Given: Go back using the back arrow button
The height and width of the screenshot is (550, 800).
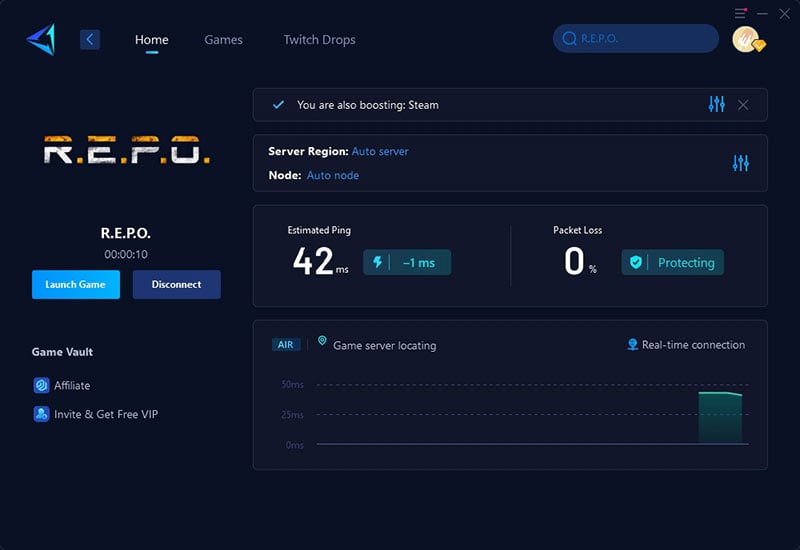Looking at the screenshot, I should [x=90, y=39].
